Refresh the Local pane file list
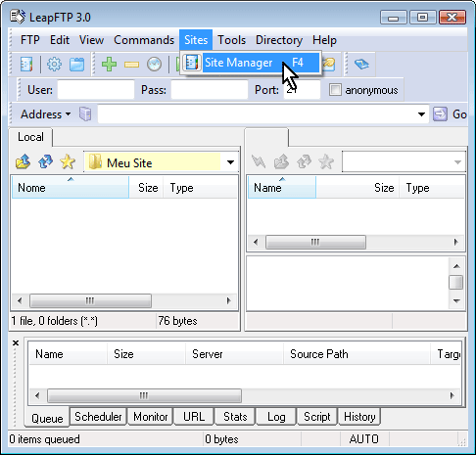Viewport: 476px width, 455px height. [45, 161]
